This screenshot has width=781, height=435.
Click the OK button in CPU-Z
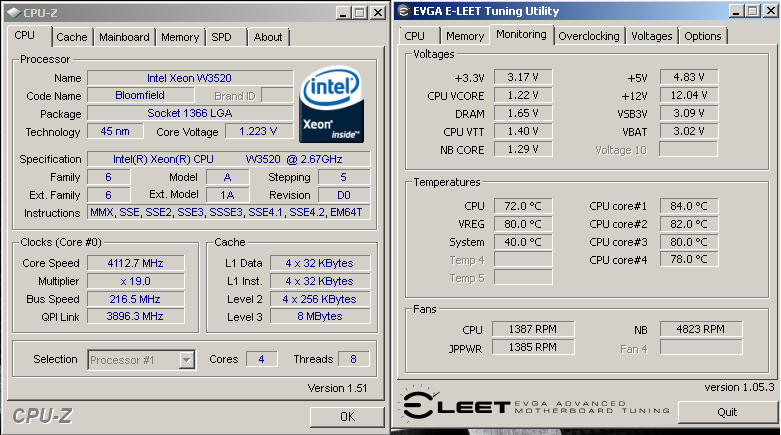pos(347,417)
